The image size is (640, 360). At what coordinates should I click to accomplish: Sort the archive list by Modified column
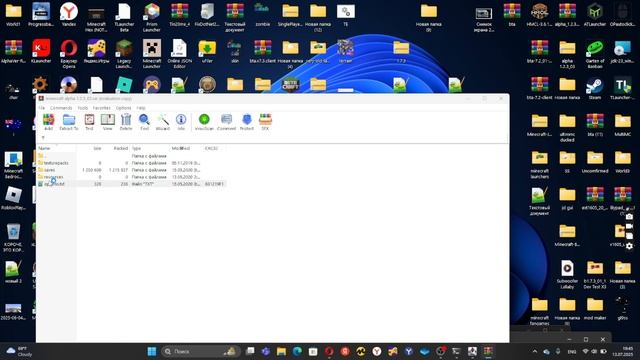[x=186, y=148]
